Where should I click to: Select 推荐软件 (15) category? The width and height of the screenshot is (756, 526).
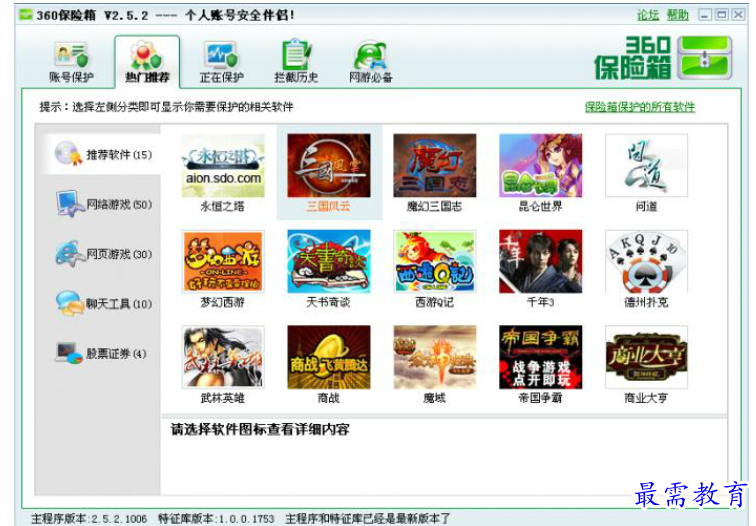pos(101,154)
